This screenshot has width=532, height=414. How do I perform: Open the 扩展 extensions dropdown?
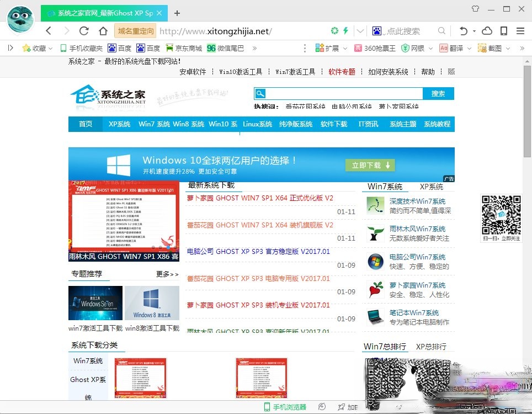click(x=331, y=48)
